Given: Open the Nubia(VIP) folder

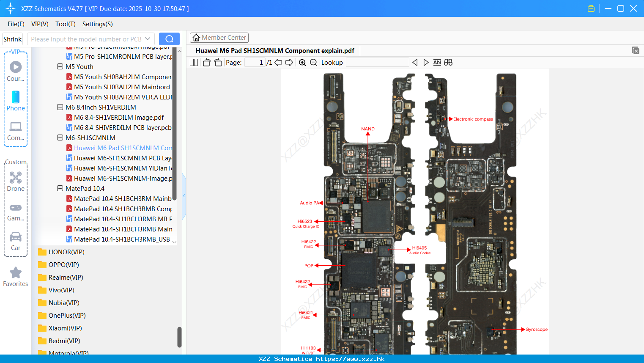Looking at the screenshot, I should pos(59,302).
